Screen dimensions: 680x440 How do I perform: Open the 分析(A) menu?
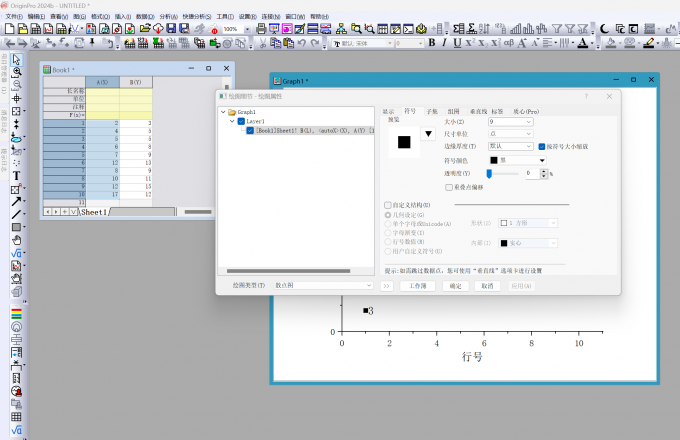pos(168,16)
